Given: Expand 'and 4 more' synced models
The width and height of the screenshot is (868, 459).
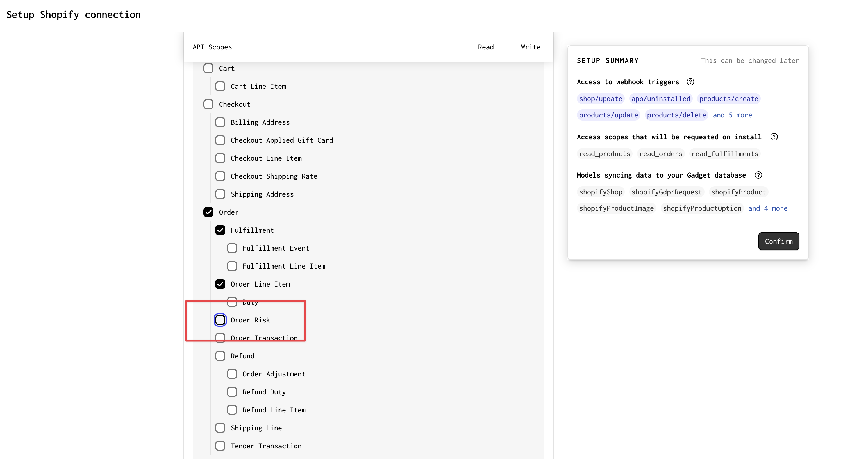Looking at the screenshot, I should tap(768, 208).
